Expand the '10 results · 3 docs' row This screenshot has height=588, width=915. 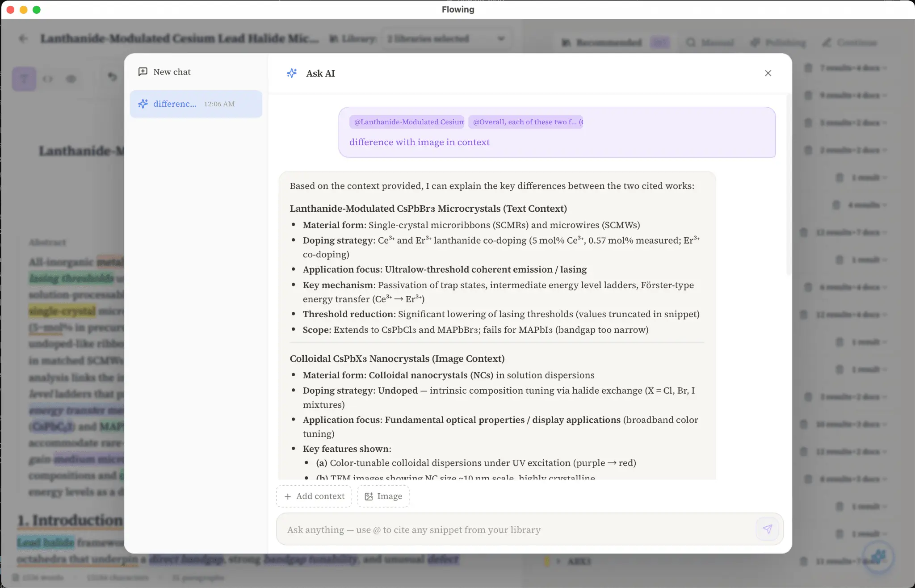pos(851,424)
